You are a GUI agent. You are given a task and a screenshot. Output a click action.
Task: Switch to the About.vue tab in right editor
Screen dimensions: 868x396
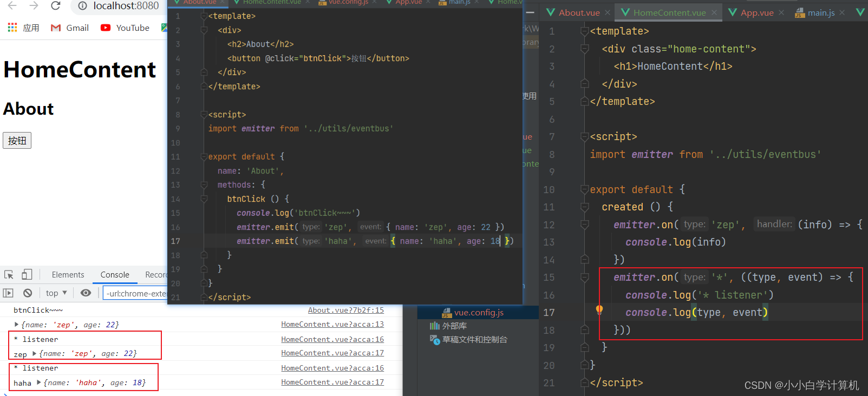tap(579, 12)
